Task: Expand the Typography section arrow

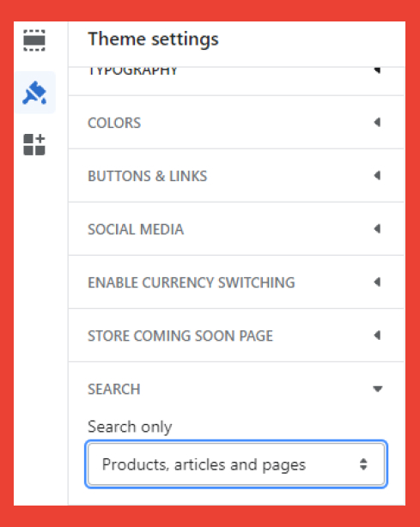Action: tap(377, 70)
